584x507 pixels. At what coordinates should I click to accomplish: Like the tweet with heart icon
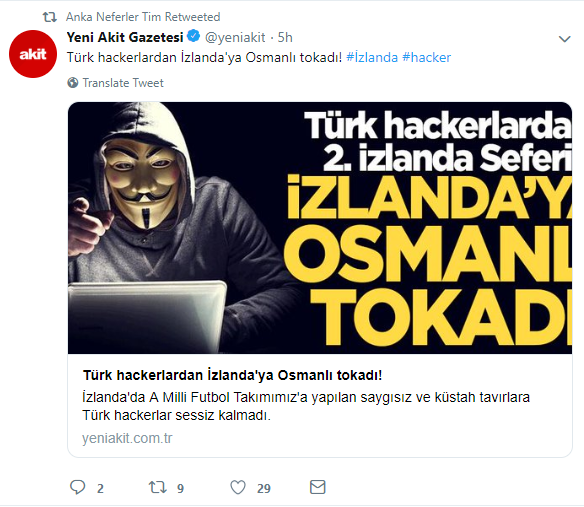click(238, 487)
